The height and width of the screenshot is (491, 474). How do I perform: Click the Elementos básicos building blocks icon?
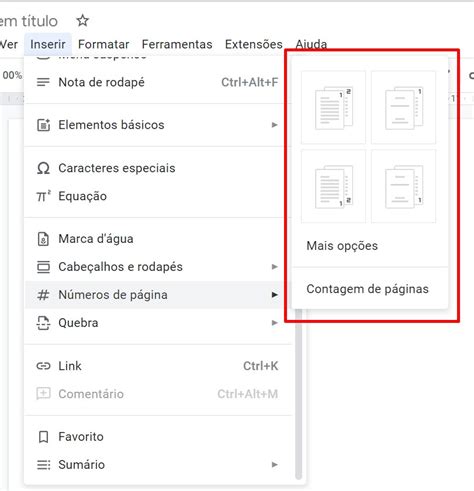pos(43,125)
